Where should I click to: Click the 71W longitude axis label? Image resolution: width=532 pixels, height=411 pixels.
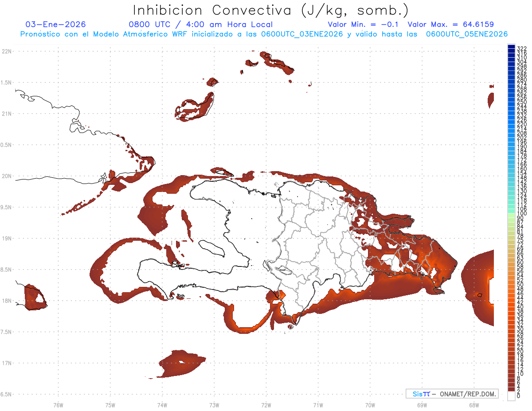coord(318,405)
